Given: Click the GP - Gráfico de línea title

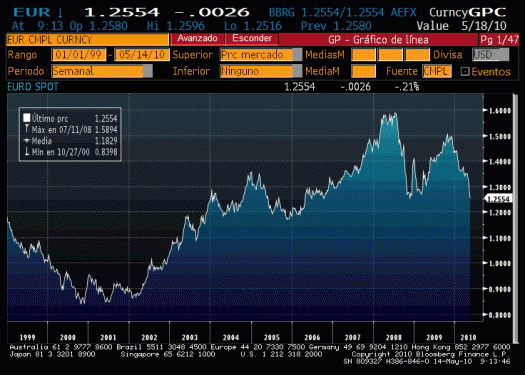Looking at the screenshot, I should coord(378,40).
